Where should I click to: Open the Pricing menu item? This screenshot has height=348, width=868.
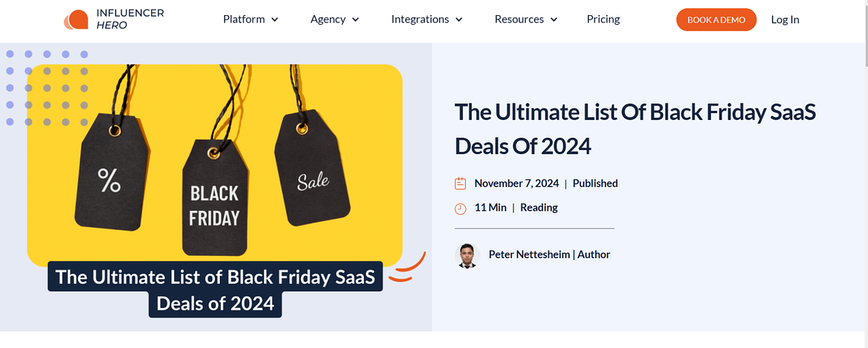603,20
